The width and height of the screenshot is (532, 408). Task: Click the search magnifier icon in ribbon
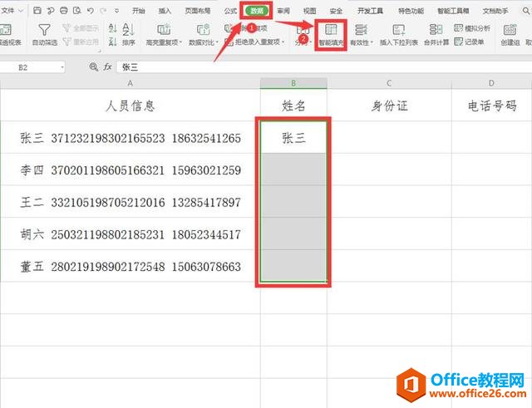point(526,11)
